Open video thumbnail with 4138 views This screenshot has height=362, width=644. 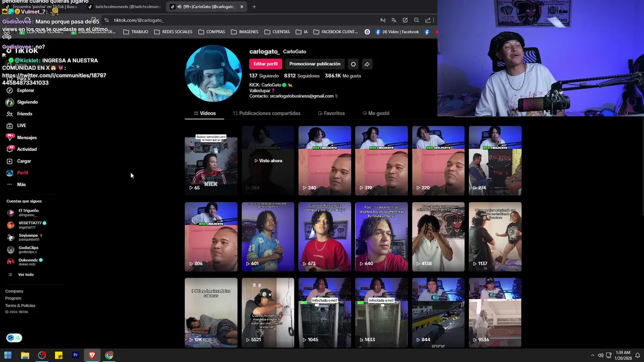tap(438, 237)
